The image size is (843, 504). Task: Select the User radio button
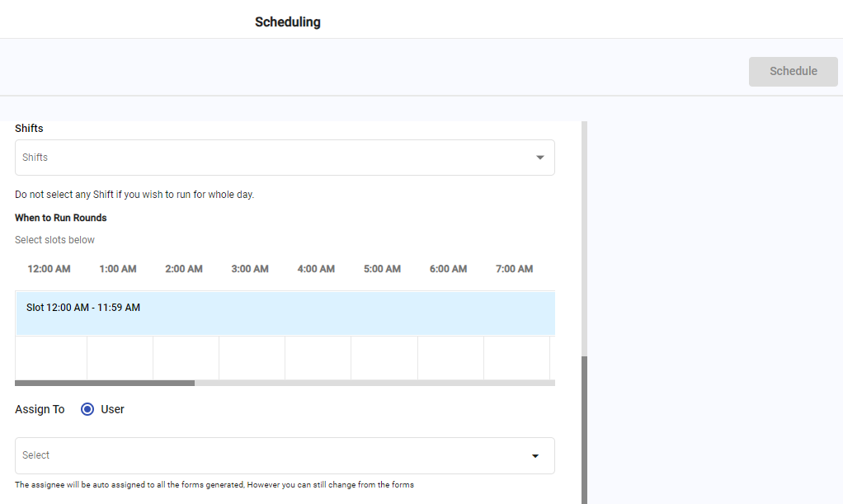[87, 409]
